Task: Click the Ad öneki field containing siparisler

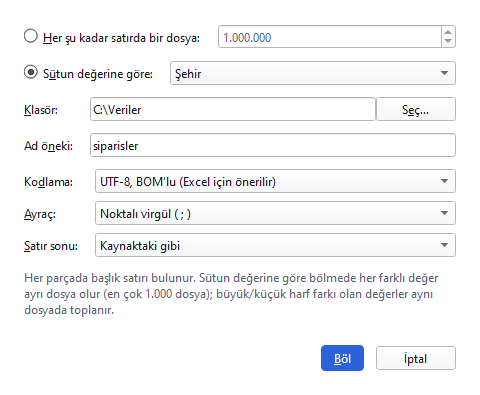Action: pyautogui.click(x=273, y=145)
